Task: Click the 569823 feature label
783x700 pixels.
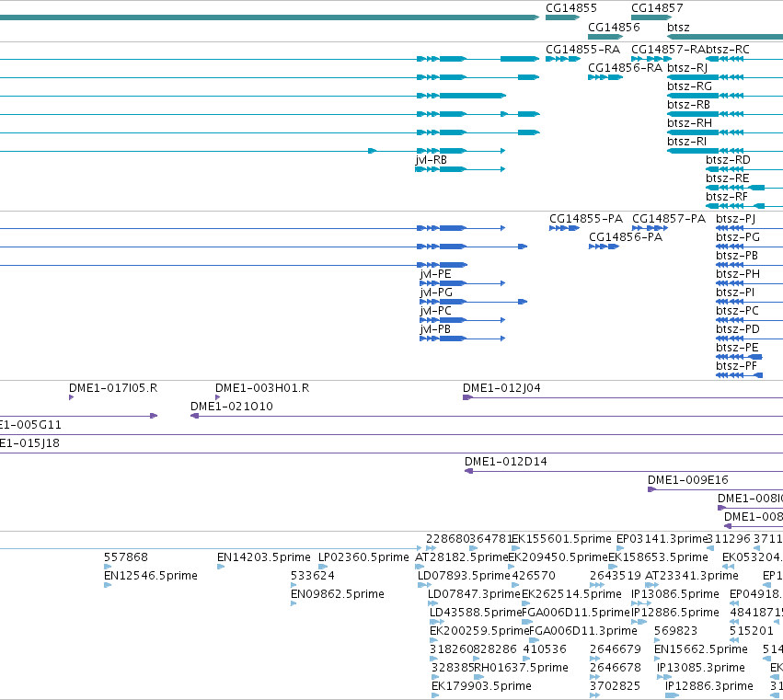Action: (675, 631)
